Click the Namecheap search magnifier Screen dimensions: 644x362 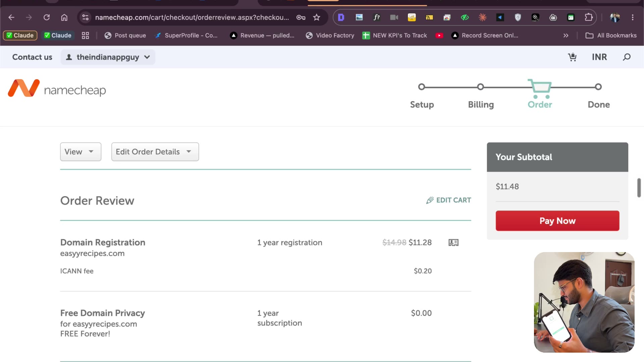[627, 57]
